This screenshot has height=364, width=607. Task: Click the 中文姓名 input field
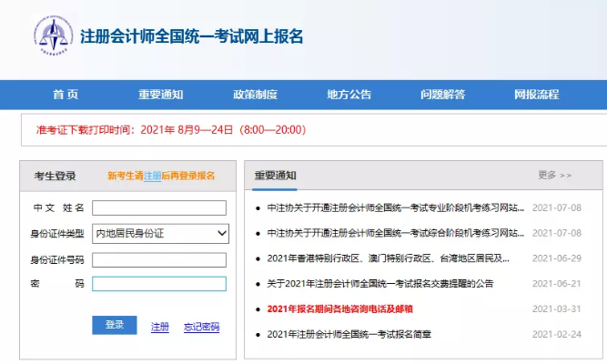tap(158, 208)
